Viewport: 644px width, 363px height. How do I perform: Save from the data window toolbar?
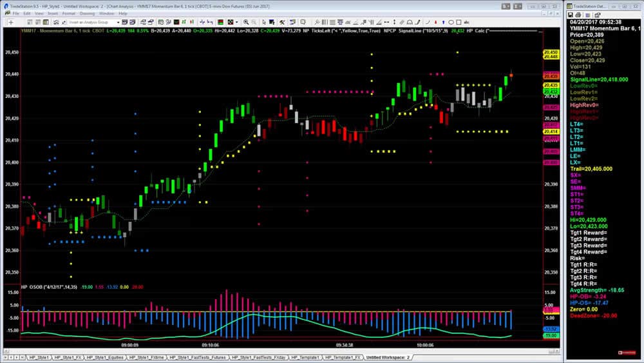click(x=571, y=15)
